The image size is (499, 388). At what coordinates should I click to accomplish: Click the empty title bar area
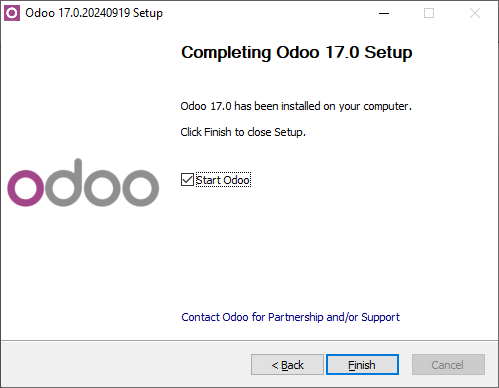(x=267, y=13)
